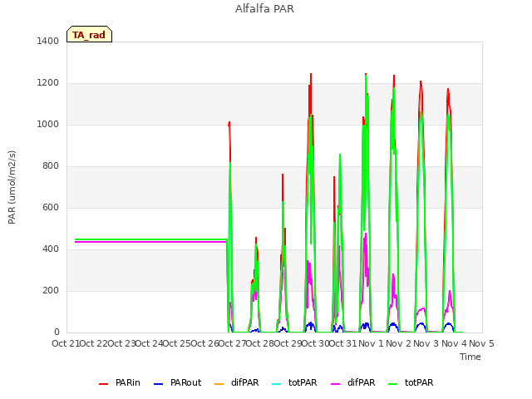Screen dimensions: 532x399
Task: Click the 0 y-axis tick label
Action: pyautogui.click(x=57, y=332)
